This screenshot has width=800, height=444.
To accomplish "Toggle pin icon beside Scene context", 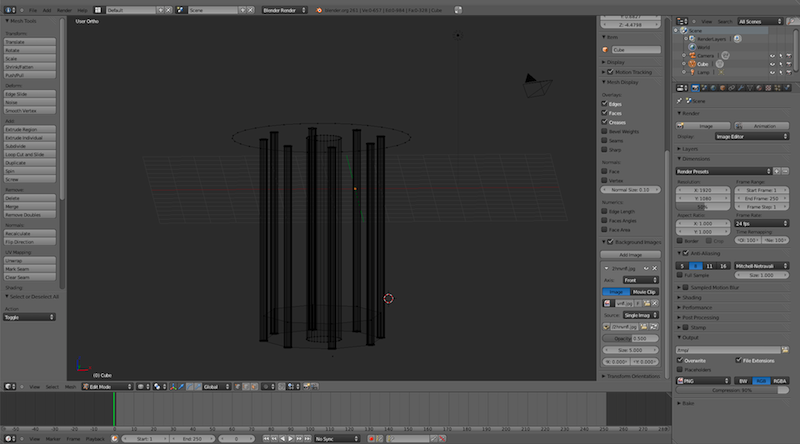I will click(x=680, y=101).
